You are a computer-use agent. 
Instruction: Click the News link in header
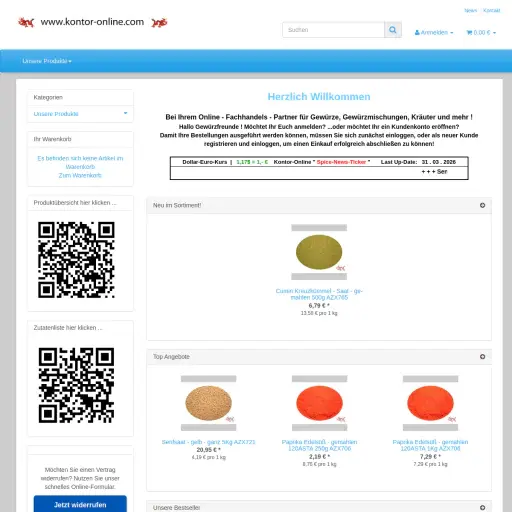click(x=470, y=11)
